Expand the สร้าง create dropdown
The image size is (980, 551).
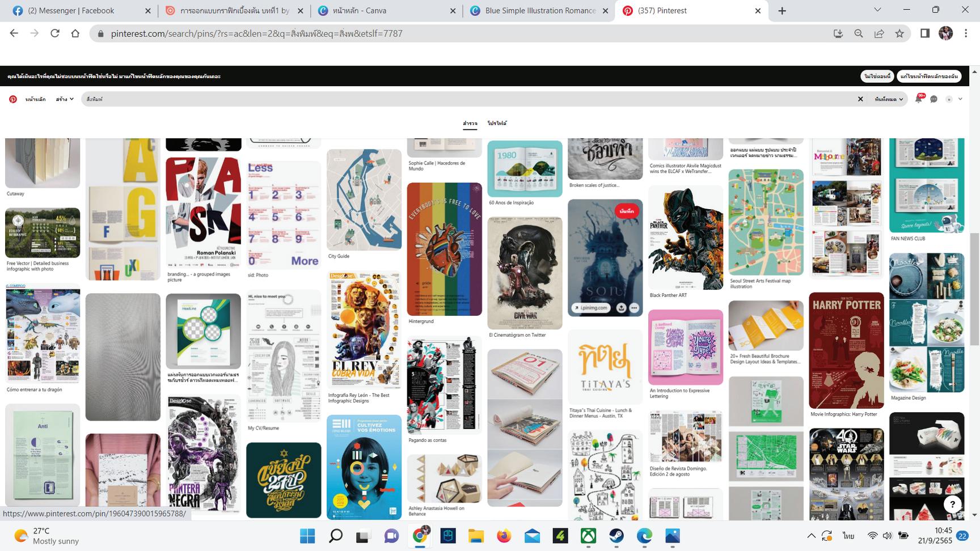click(65, 99)
